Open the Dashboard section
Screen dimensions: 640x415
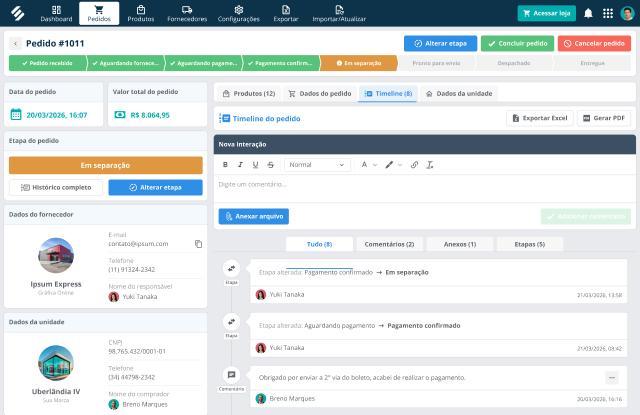tap(56, 13)
